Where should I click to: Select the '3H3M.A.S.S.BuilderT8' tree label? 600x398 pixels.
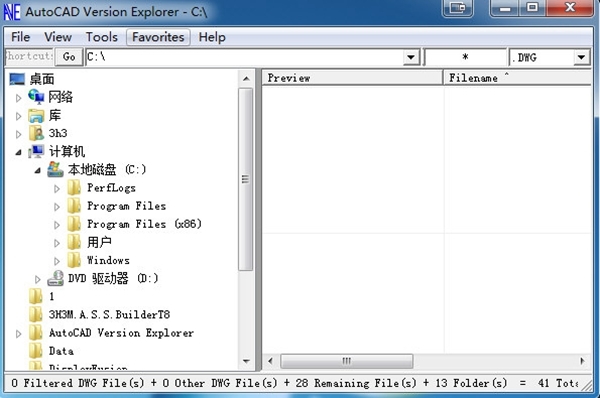coord(109,315)
